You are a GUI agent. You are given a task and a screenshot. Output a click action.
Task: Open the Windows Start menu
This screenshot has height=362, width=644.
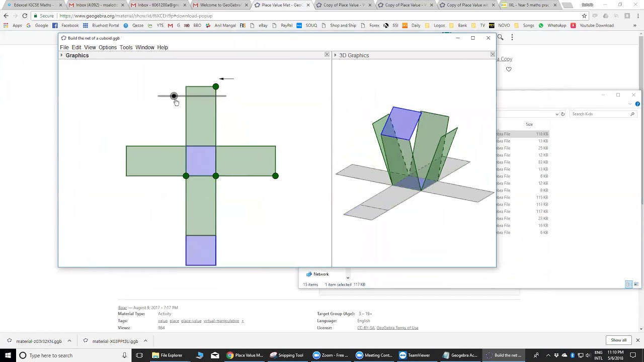8,355
